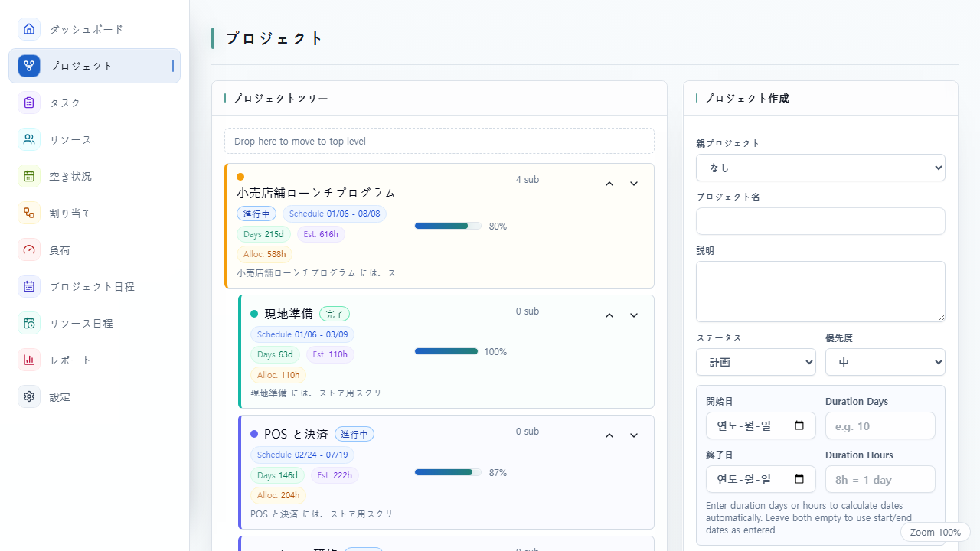Click the Days 215d tag

point(263,234)
